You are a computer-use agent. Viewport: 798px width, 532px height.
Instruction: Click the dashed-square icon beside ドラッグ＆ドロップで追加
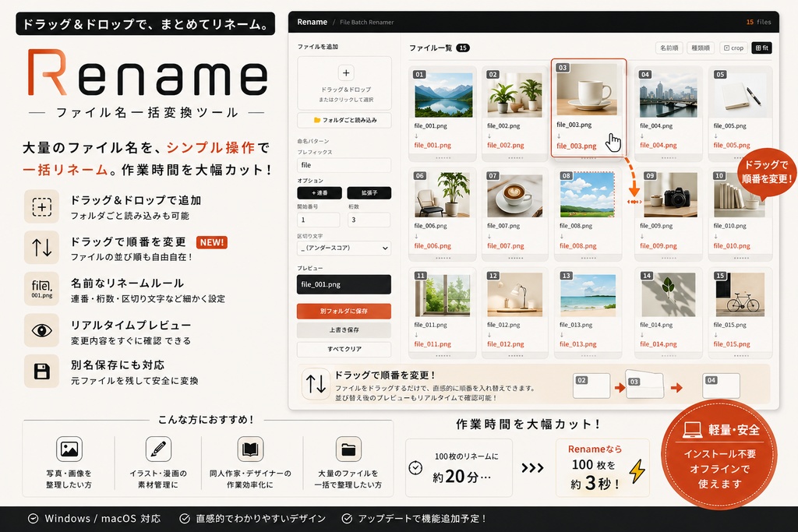click(x=41, y=206)
